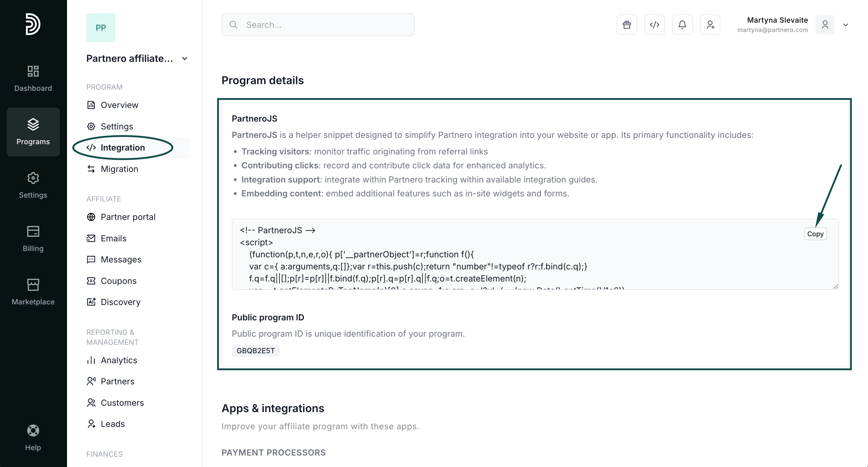Screen dimensions: 868x467
Task: Click the add user icon in header
Action: 710,24
